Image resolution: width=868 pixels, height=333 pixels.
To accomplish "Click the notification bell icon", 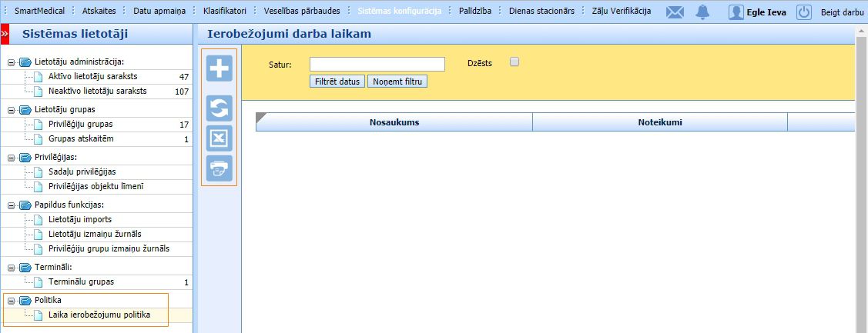I will tap(702, 12).
